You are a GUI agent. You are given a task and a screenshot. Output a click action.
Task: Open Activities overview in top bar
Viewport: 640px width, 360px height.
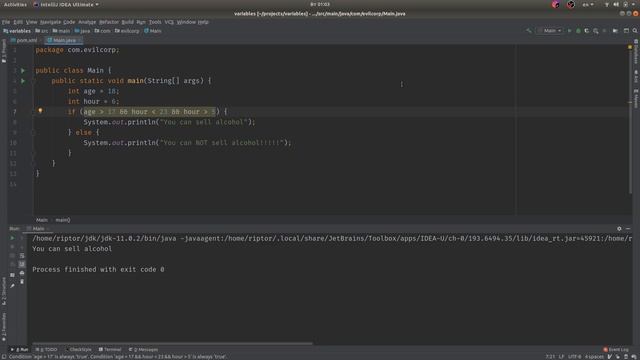15,4
